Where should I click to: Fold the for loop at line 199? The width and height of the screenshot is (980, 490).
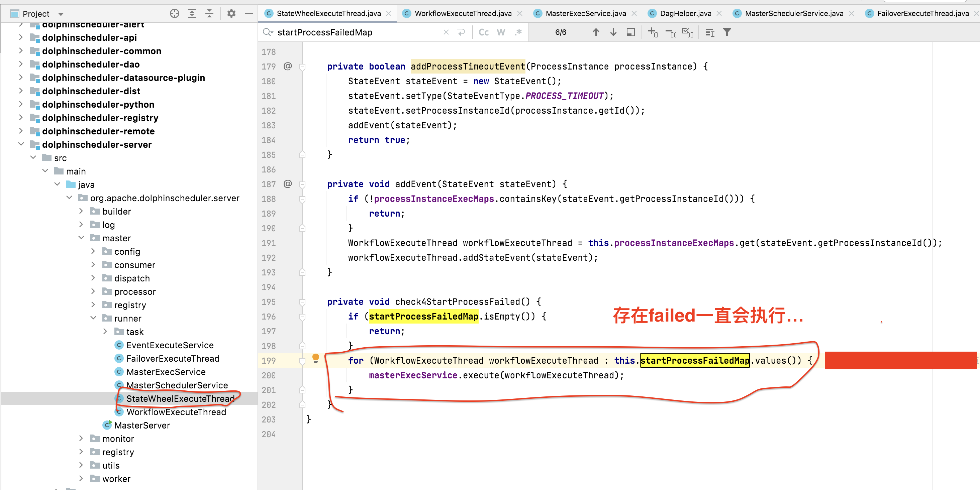tap(302, 361)
